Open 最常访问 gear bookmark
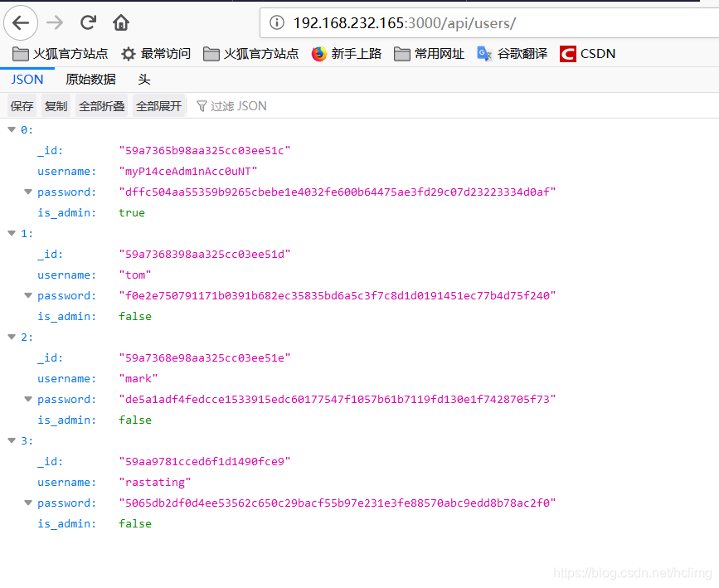The width and height of the screenshot is (719, 588). coord(156,54)
